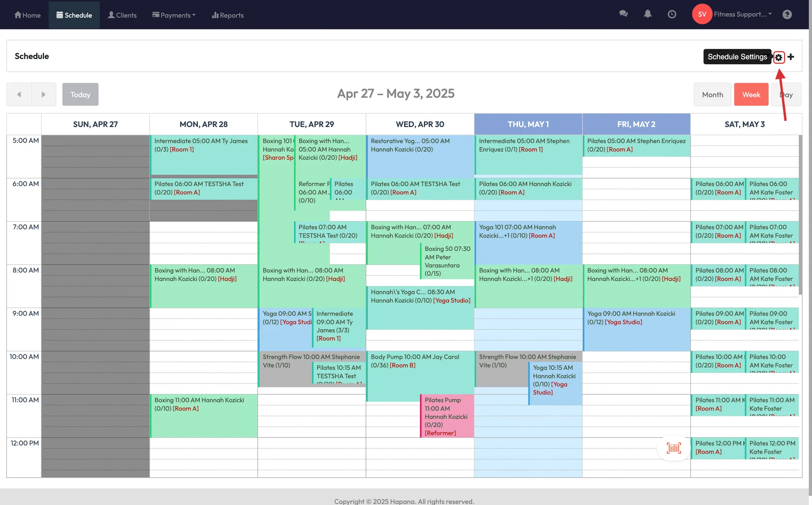
Task: Click the barcode scanner floating button
Action: (674, 448)
